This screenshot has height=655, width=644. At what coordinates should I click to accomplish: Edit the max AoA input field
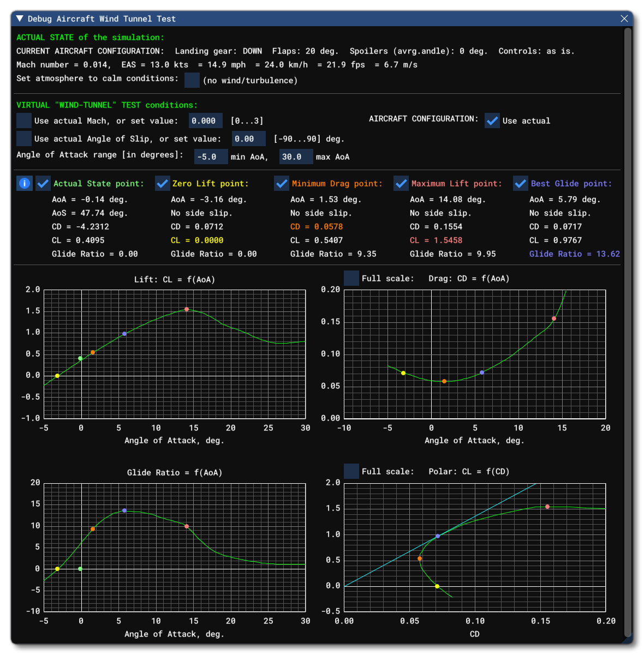click(x=296, y=157)
